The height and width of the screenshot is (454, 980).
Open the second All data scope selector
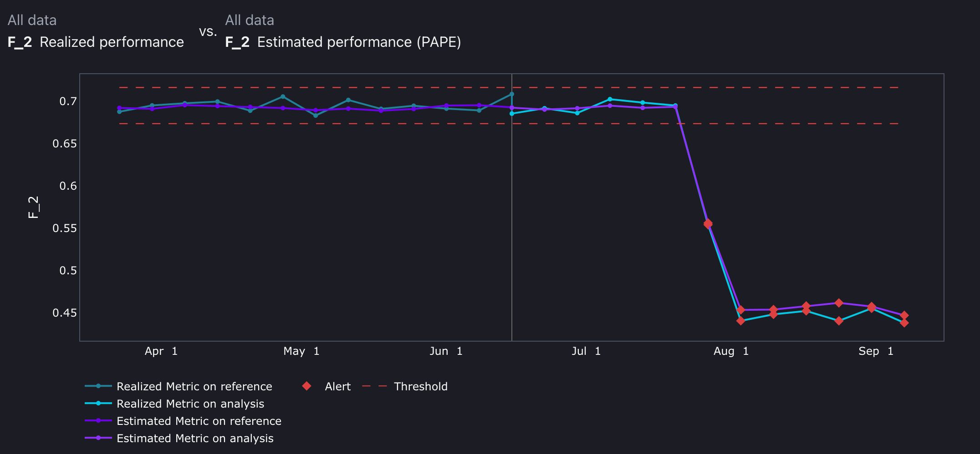click(x=249, y=20)
